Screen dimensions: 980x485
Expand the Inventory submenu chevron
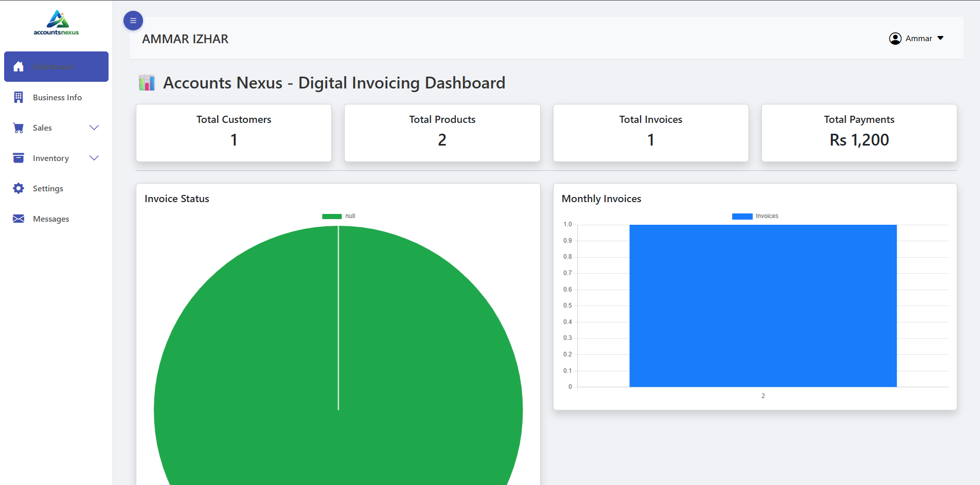(94, 158)
